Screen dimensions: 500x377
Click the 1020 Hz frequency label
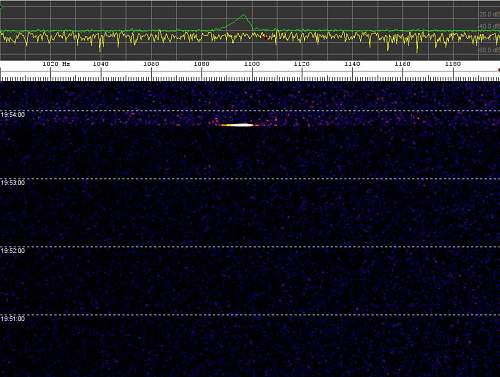[x=56, y=64]
